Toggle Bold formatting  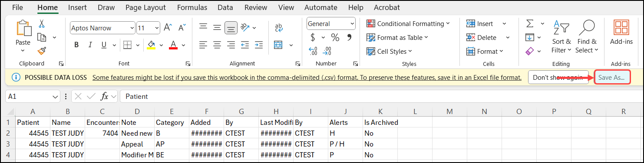tap(76, 45)
